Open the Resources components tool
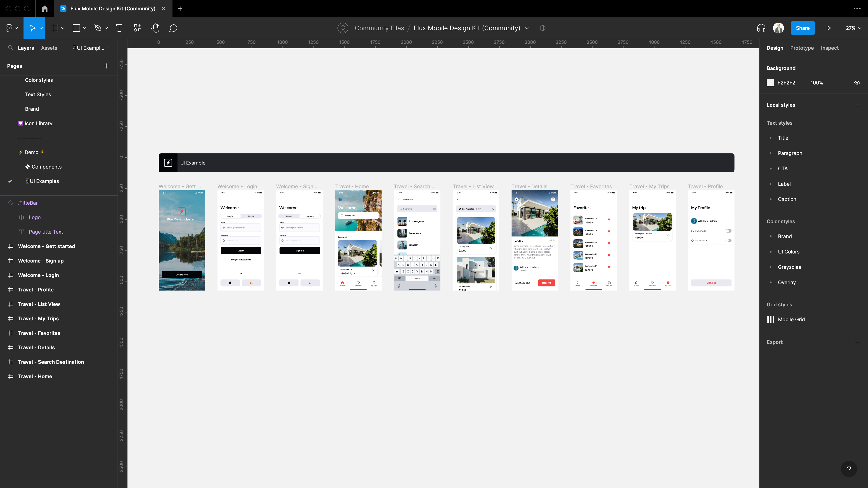Screen dimensions: 868x488 point(137,28)
